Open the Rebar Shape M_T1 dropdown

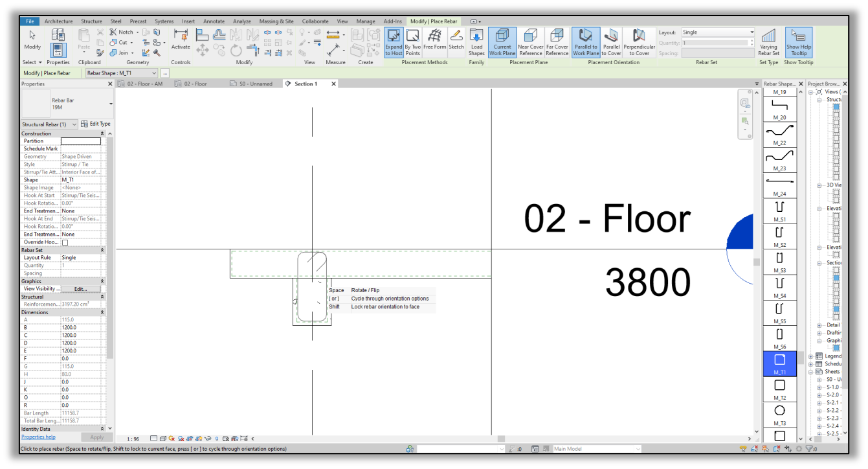[x=155, y=73]
